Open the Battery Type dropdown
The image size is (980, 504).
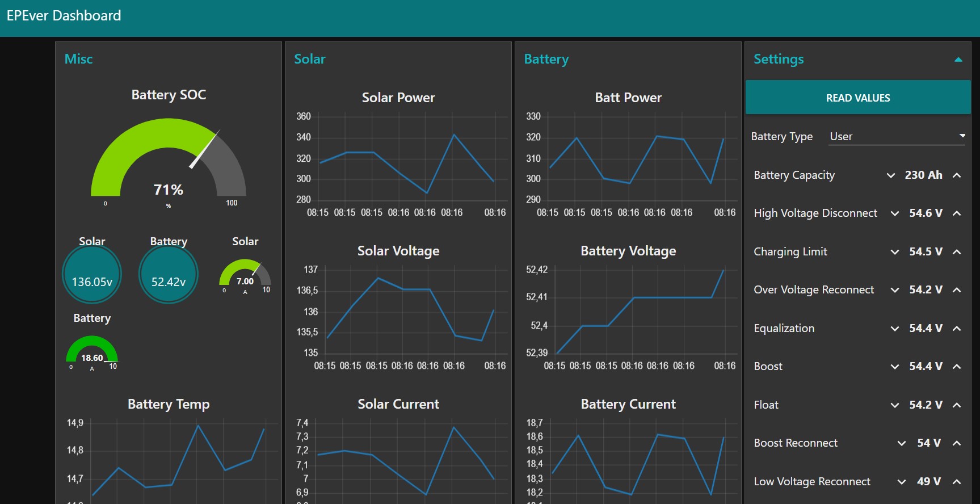click(x=897, y=136)
